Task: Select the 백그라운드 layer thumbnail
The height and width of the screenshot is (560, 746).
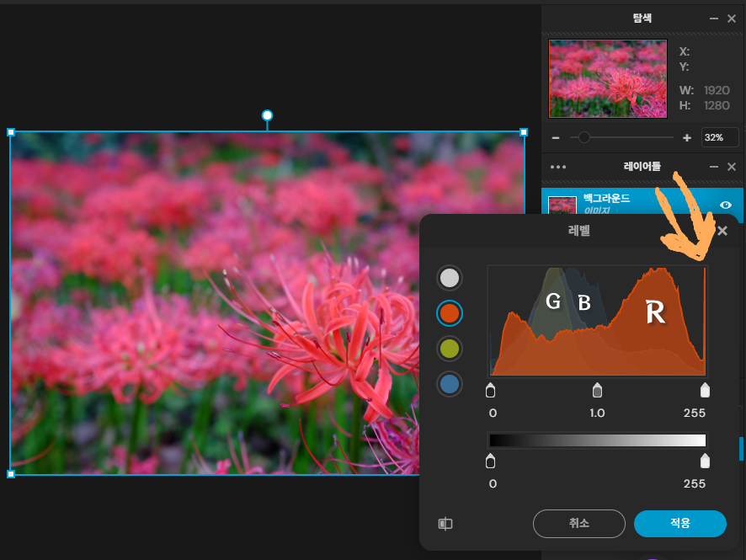Action: [x=562, y=206]
